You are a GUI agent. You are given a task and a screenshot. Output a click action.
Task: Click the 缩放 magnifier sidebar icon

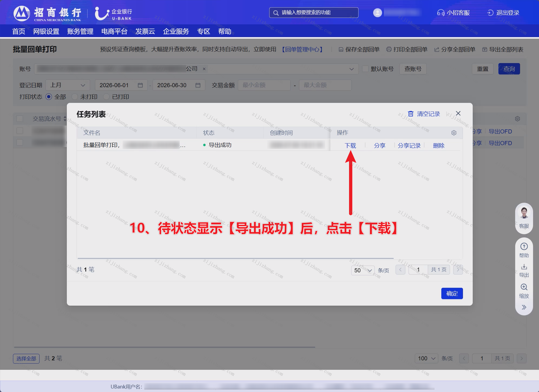(524, 287)
